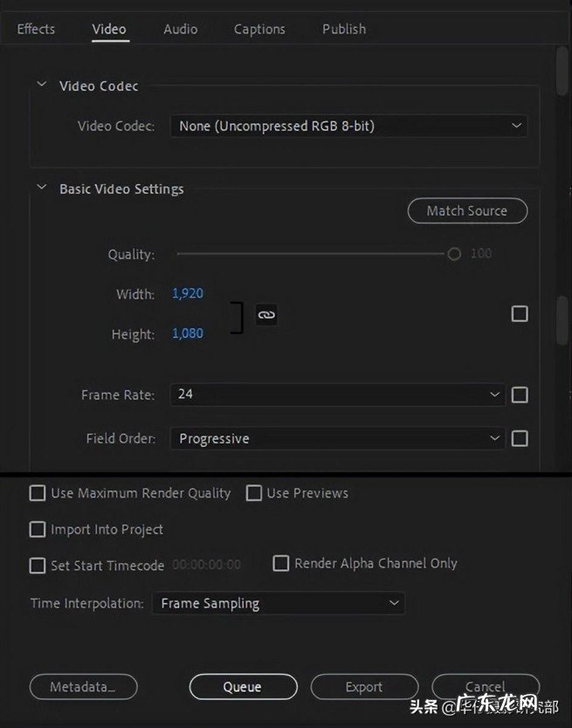Collapse the Video Codec section chevron

[41, 86]
